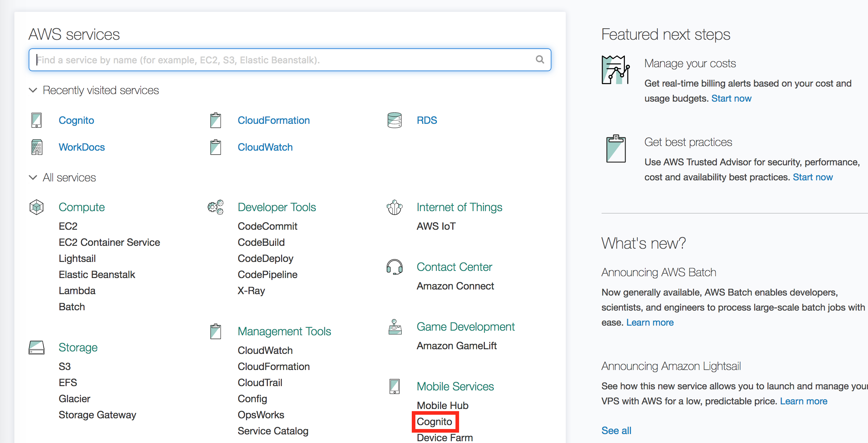Screen dimensions: 868x443
Task: Click the Compute category cube icon
Action: coord(37,207)
